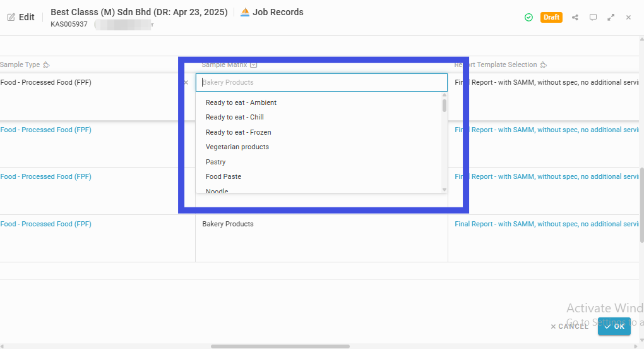Select Ready to eat - Ambient option
Viewport: 644px width, 349px height.
pyautogui.click(x=241, y=102)
